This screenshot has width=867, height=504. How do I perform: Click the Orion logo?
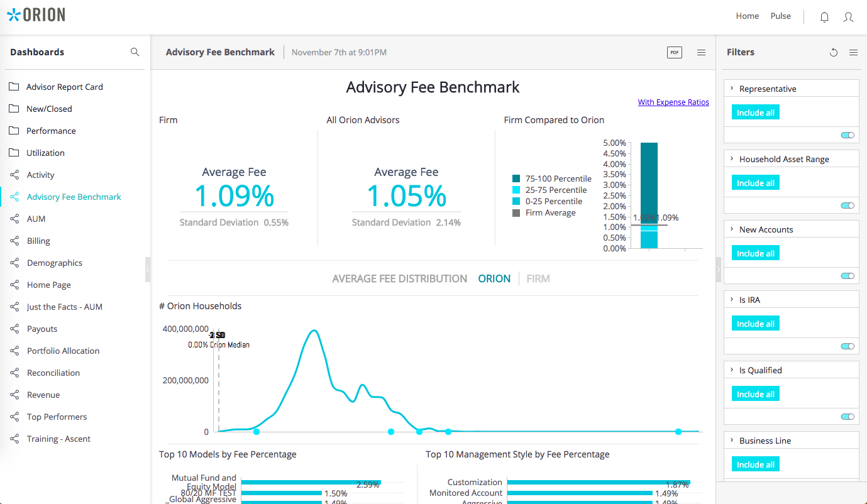(36, 14)
